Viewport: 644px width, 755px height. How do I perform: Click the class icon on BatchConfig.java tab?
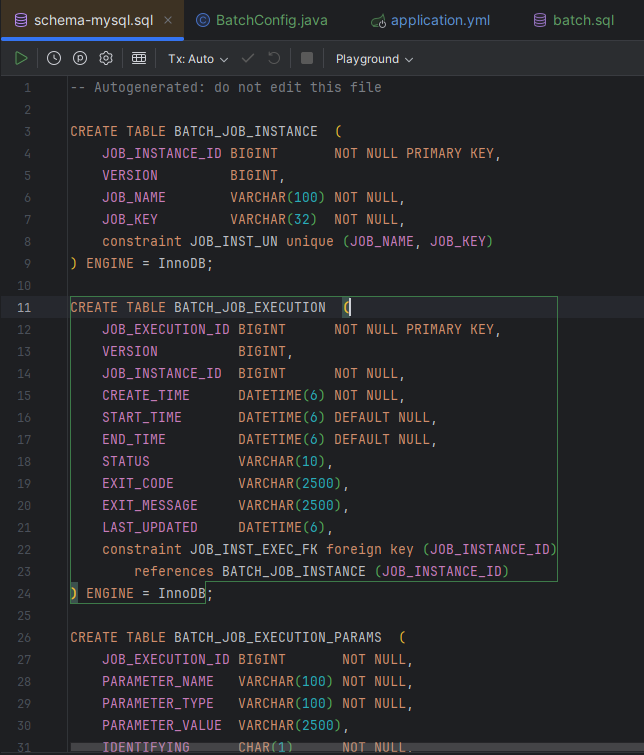pos(203,20)
